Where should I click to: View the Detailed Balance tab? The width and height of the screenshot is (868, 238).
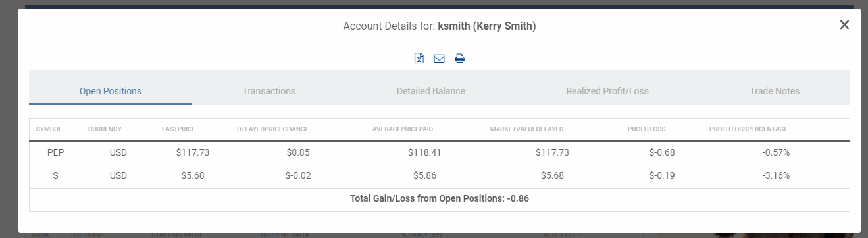point(431,91)
